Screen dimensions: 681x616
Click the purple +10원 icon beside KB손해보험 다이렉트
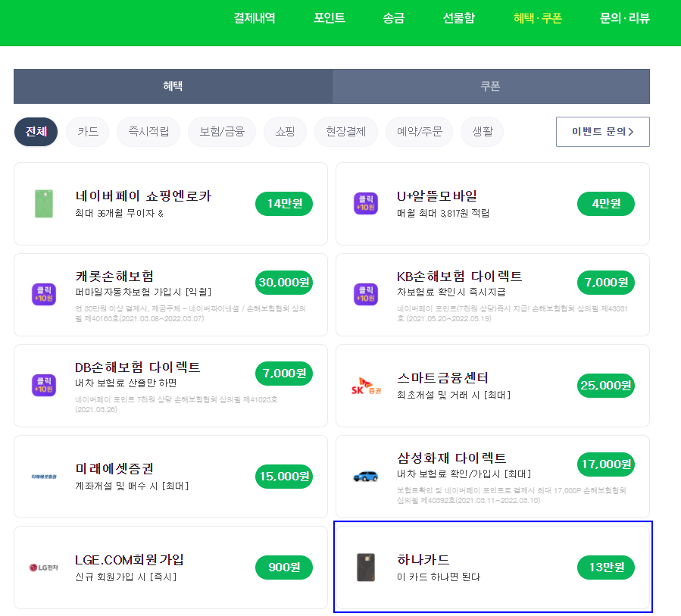pos(366,294)
